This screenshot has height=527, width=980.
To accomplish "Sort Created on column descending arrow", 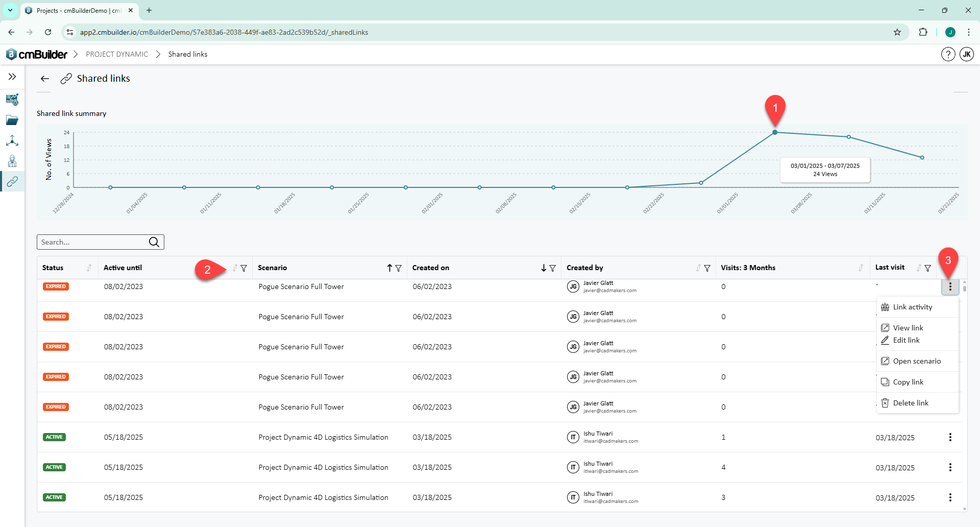I will point(544,268).
